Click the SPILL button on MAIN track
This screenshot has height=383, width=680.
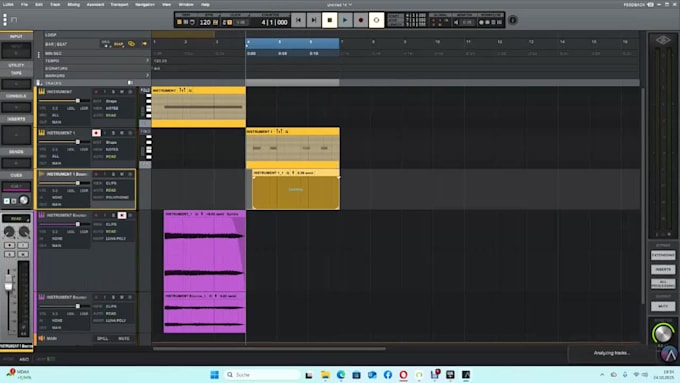(x=103, y=338)
